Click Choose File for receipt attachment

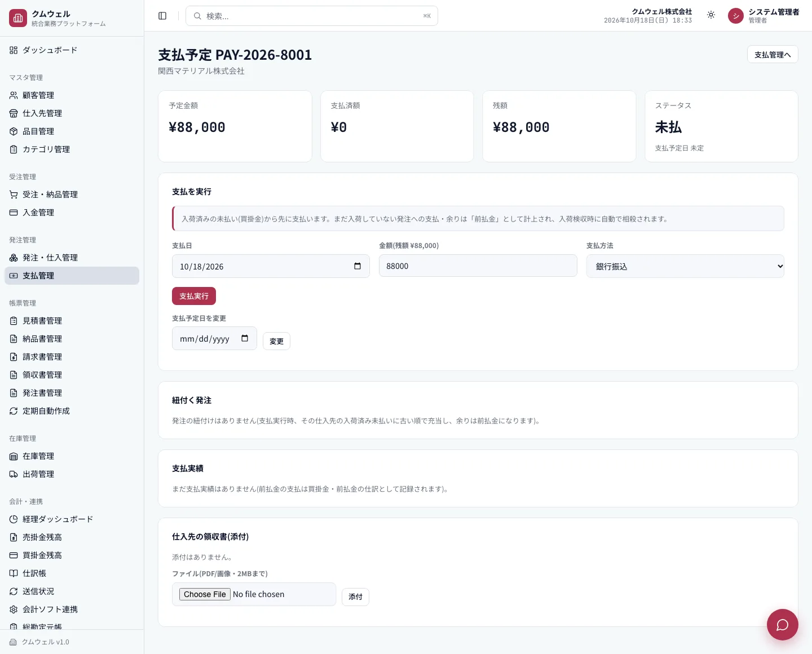pos(205,594)
